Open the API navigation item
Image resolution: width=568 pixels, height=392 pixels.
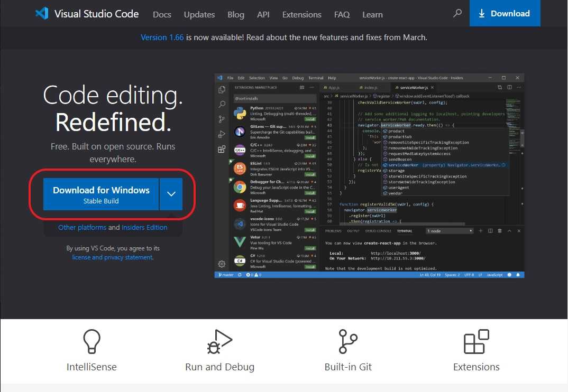point(263,14)
